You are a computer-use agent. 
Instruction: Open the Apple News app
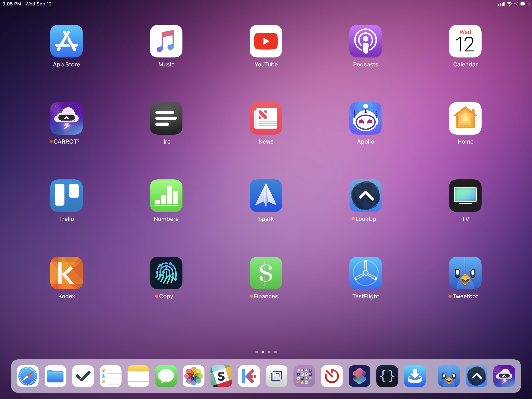266,118
